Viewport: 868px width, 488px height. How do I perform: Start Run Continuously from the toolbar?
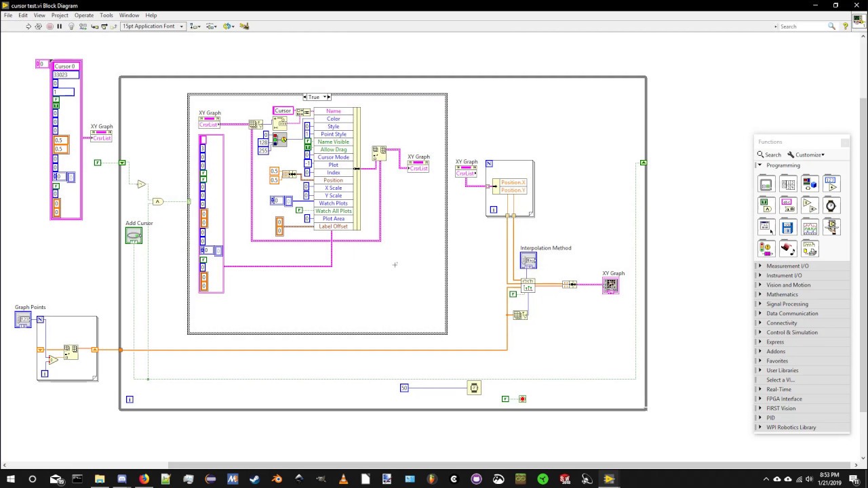pos(39,26)
